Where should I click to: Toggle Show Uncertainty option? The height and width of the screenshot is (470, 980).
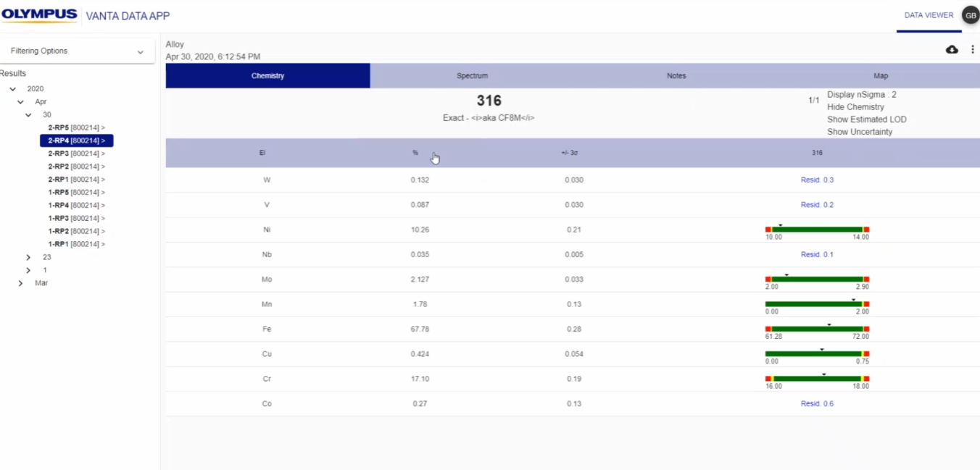point(860,132)
